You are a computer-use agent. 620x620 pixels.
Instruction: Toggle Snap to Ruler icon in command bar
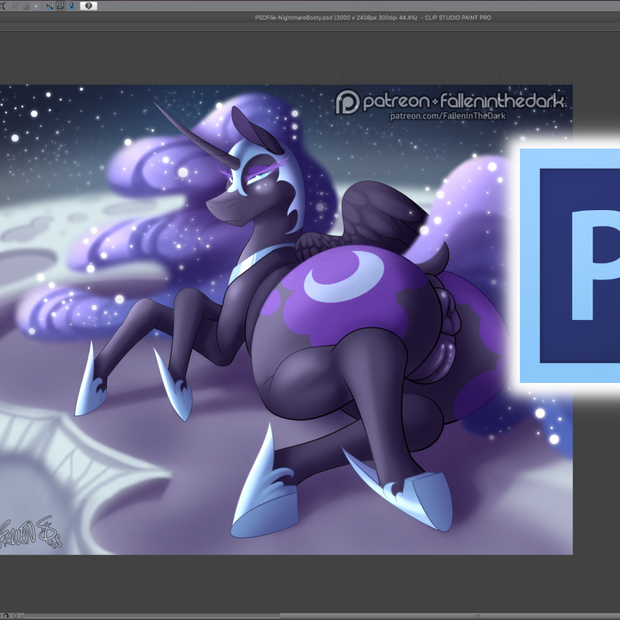[x=50, y=6]
